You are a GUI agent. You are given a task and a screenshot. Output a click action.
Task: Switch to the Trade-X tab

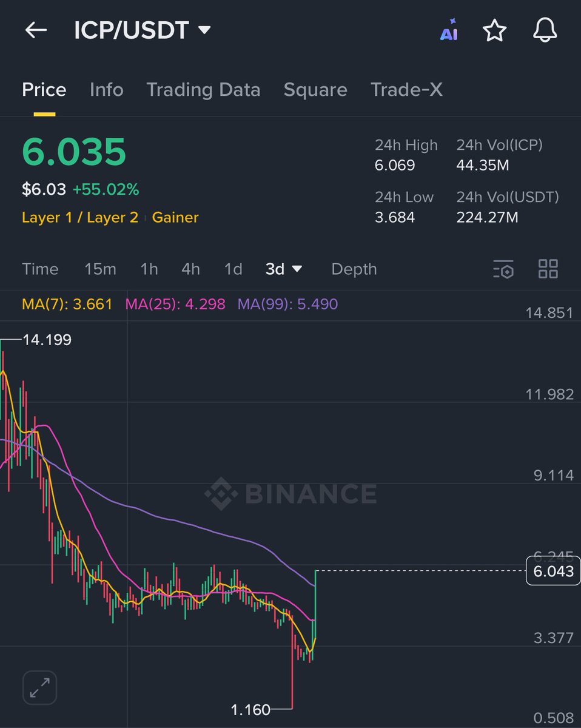click(406, 90)
